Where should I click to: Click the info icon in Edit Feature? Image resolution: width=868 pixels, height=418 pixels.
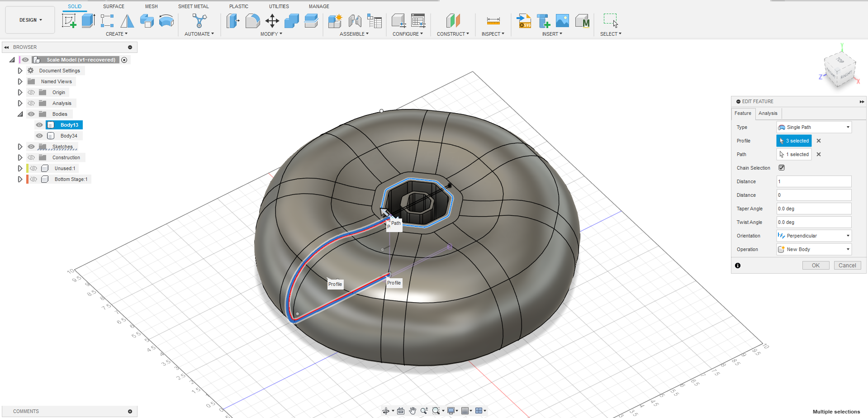pos(738,266)
